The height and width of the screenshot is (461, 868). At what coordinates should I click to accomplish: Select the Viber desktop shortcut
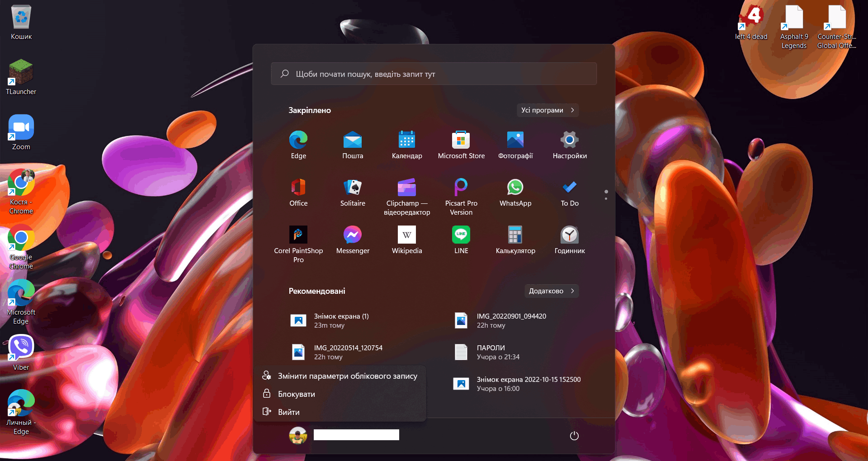pos(21,353)
